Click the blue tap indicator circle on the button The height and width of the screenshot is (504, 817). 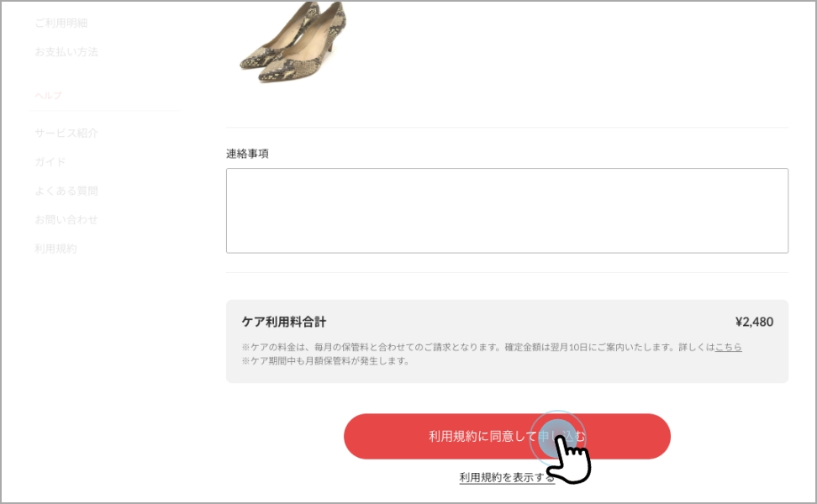click(x=557, y=438)
